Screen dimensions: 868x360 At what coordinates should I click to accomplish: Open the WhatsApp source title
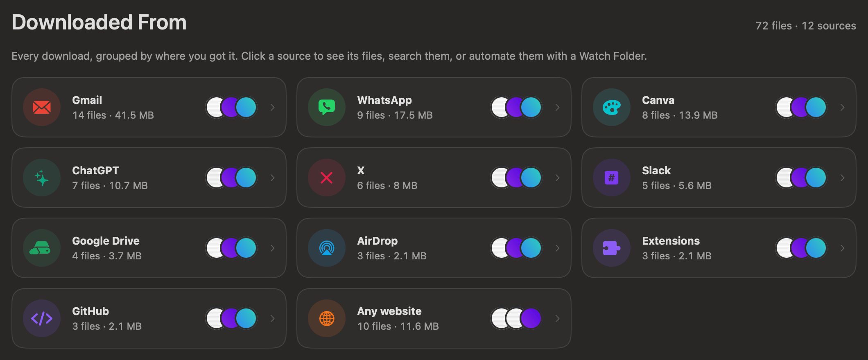[384, 100]
